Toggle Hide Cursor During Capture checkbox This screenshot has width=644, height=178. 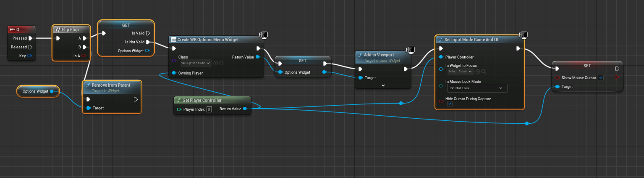tap(450, 104)
